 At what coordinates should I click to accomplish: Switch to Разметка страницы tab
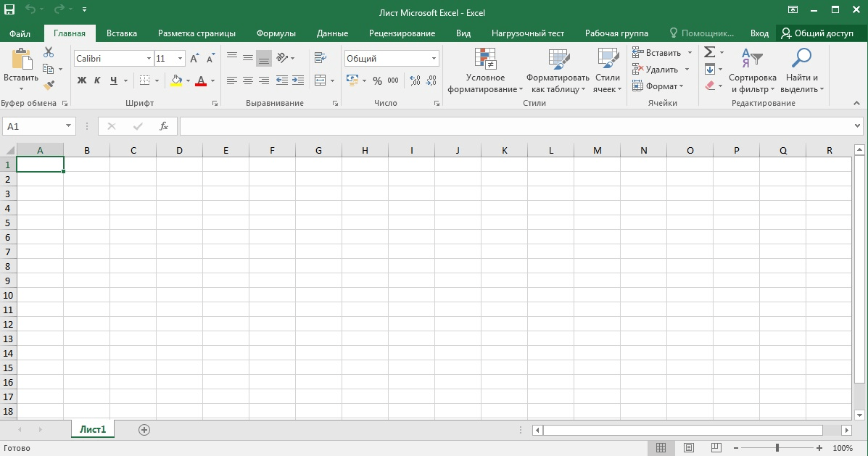point(197,33)
